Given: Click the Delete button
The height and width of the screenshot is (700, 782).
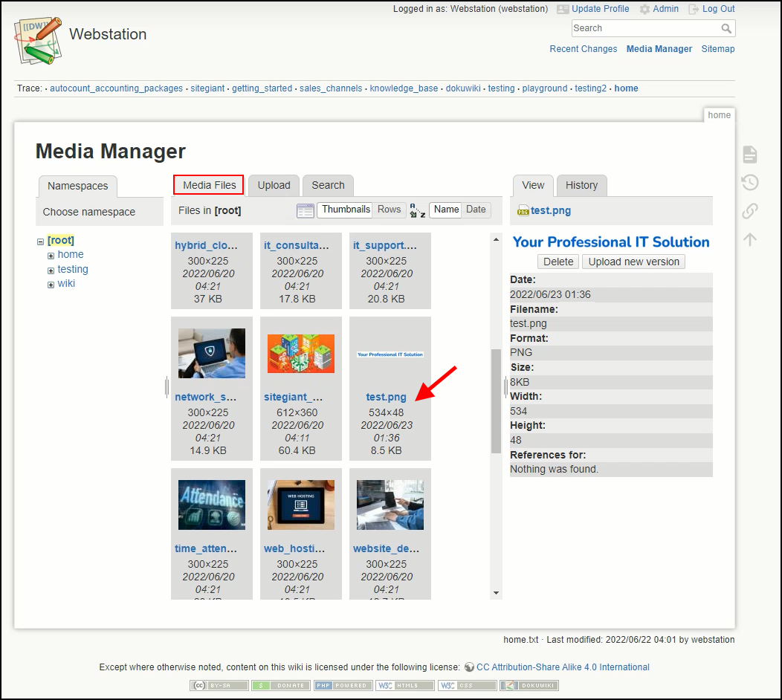Looking at the screenshot, I should pyautogui.click(x=558, y=262).
